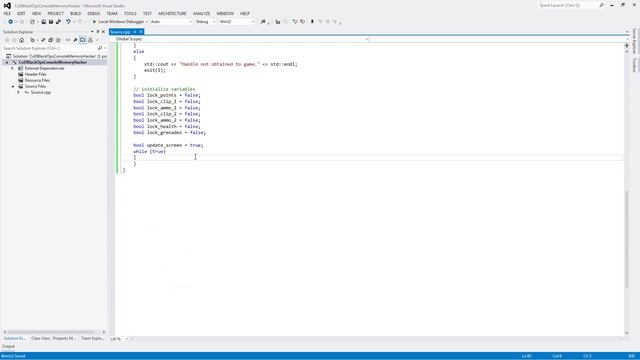The width and height of the screenshot is (640, 360).
Task: Click Local Windows Debugger button label
Action: coord(121,22)
